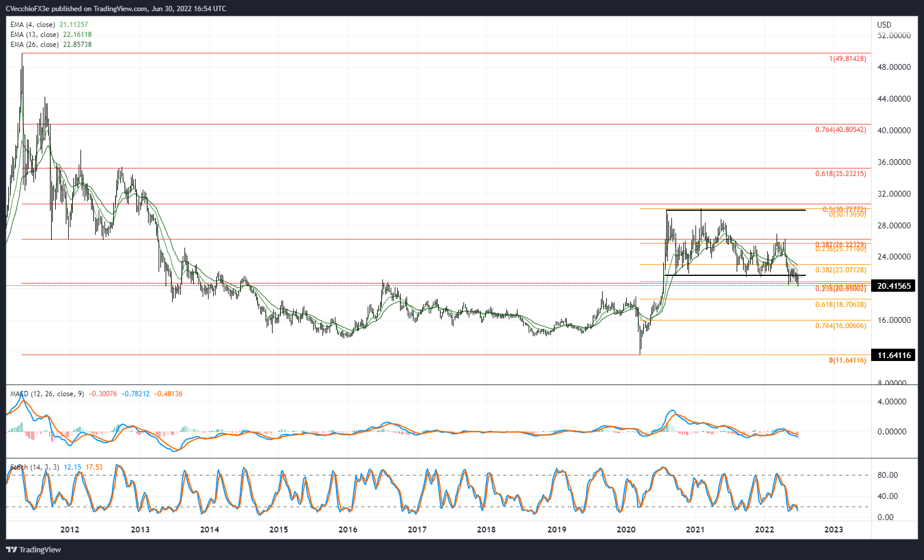
Task: Select the EMA (4, close) indicator label
Action: tap(33, 25)
